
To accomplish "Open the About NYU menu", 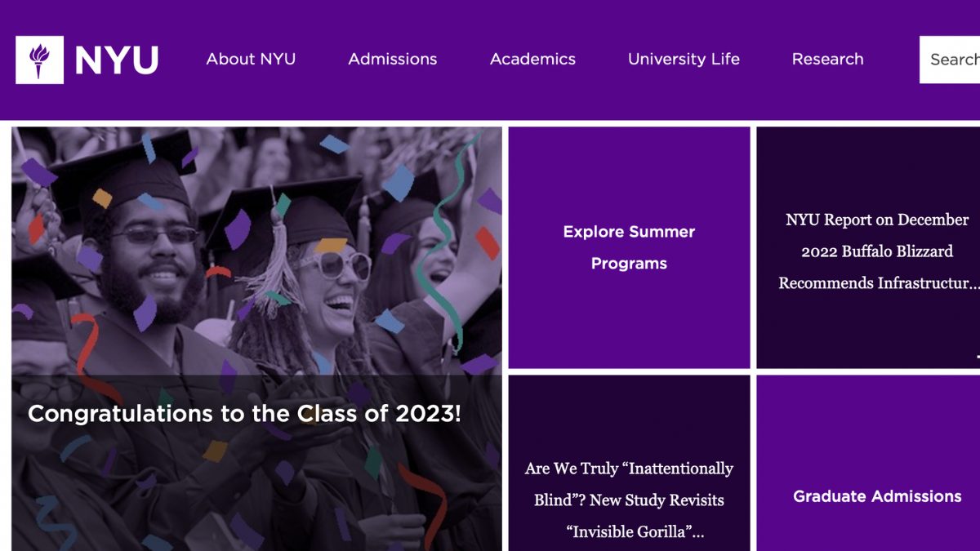I will (252, 59).
